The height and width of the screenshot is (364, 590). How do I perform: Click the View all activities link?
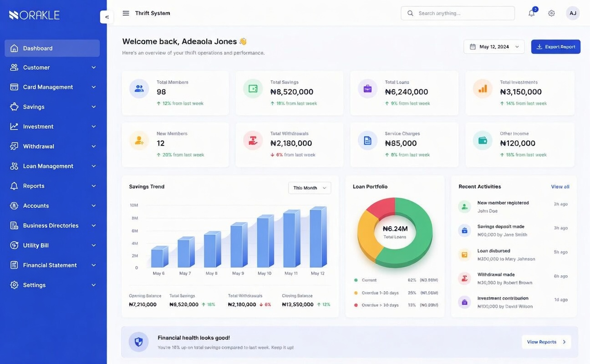click(x=560, y=187)
